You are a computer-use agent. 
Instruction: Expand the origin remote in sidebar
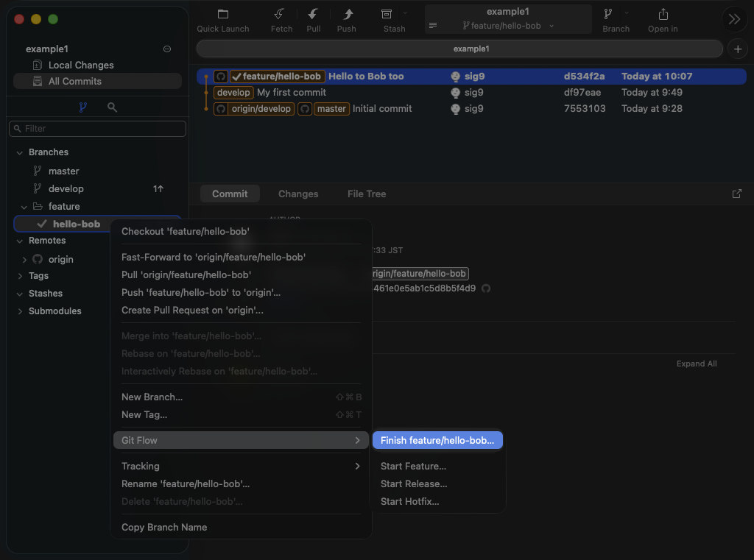tap(24, 260)
